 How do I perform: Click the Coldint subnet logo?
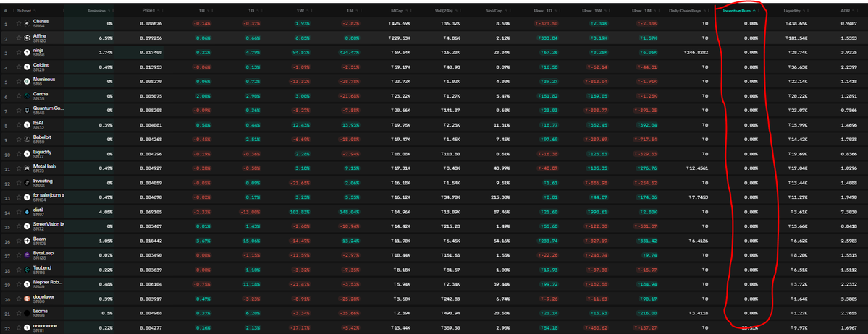coord(27,67)
